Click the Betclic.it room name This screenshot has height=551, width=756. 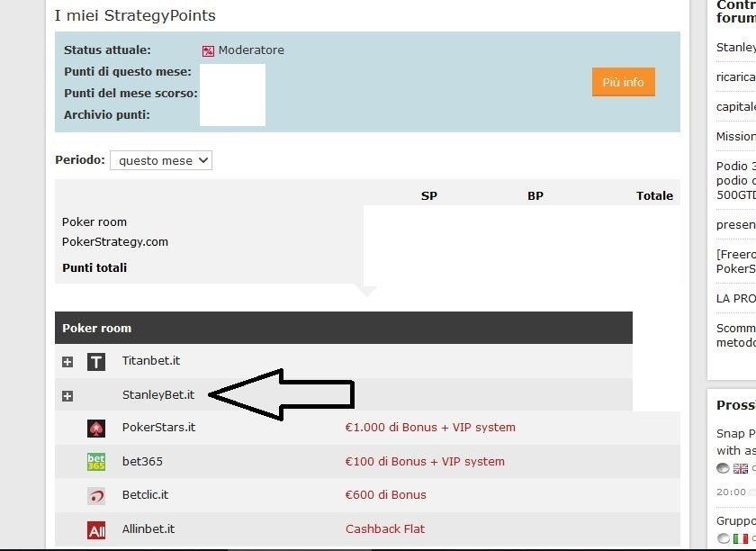pyautogui.click(x=145, y=494)
